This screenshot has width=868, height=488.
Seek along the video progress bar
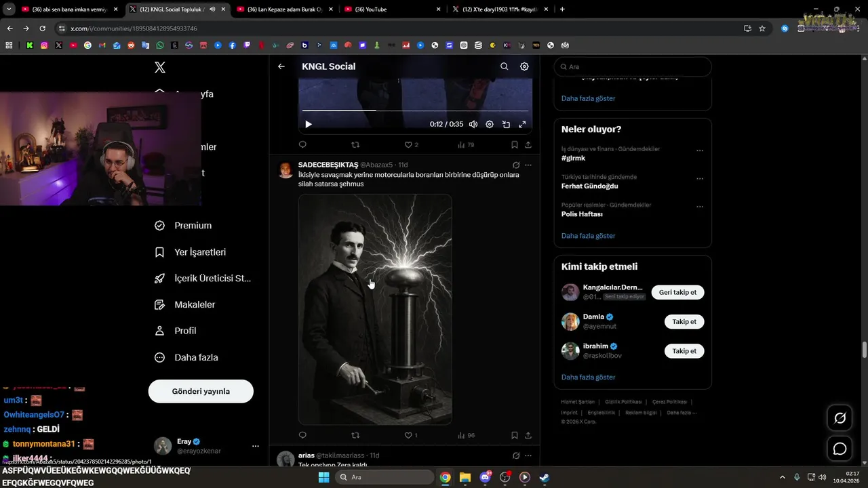point(415,110)
